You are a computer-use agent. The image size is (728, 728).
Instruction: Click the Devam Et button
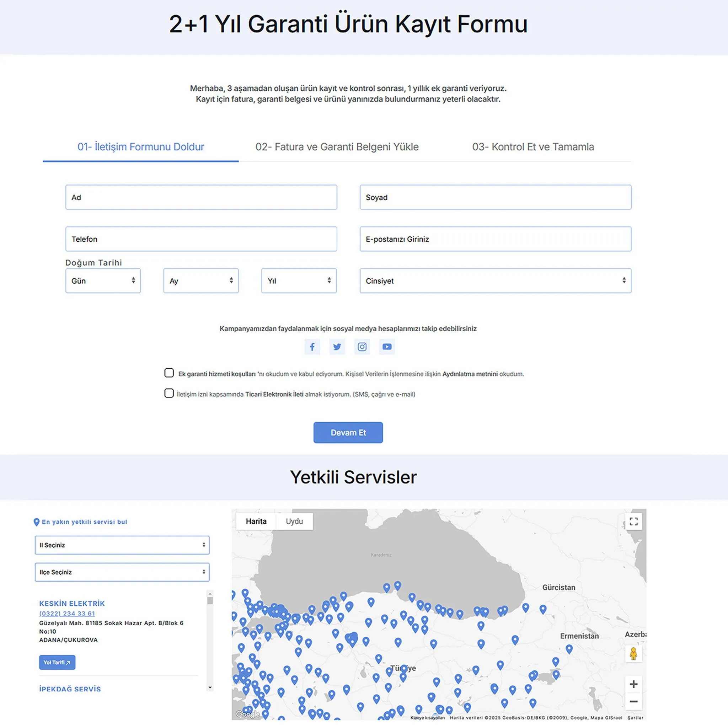[348, 433]
